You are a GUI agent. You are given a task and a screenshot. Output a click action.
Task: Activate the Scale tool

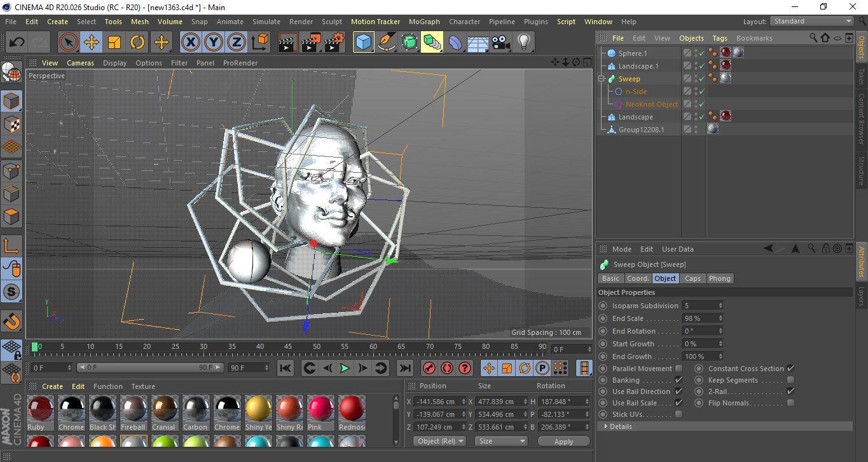click(114, 43)
